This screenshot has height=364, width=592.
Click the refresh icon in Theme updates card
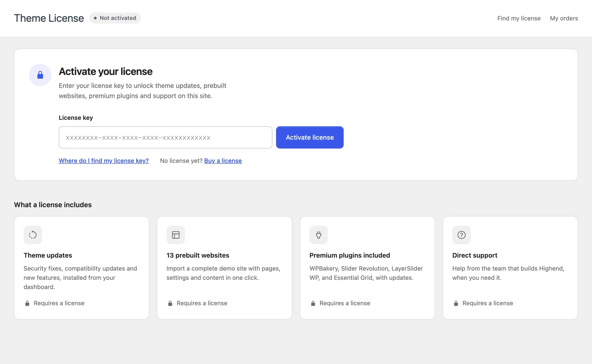point(33,235)
